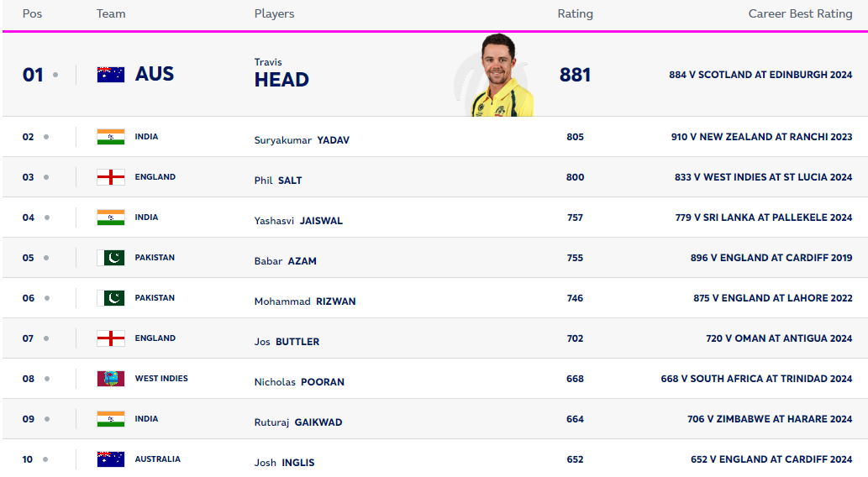Click the Career Best Rating column header

[x=800, y=14]
